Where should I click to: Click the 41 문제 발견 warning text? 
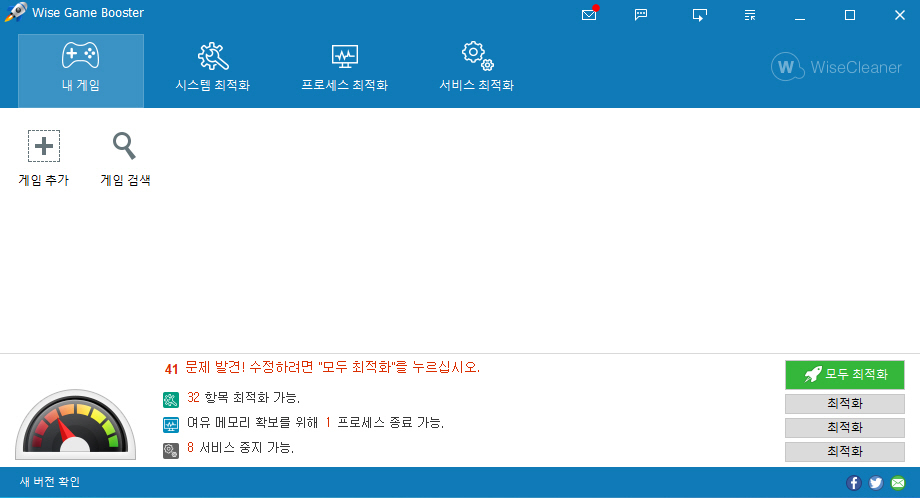tap(322, 368)
